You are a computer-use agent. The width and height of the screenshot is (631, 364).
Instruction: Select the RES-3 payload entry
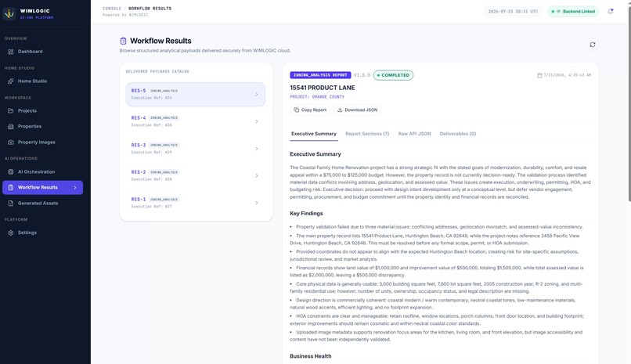click(196, 149)
